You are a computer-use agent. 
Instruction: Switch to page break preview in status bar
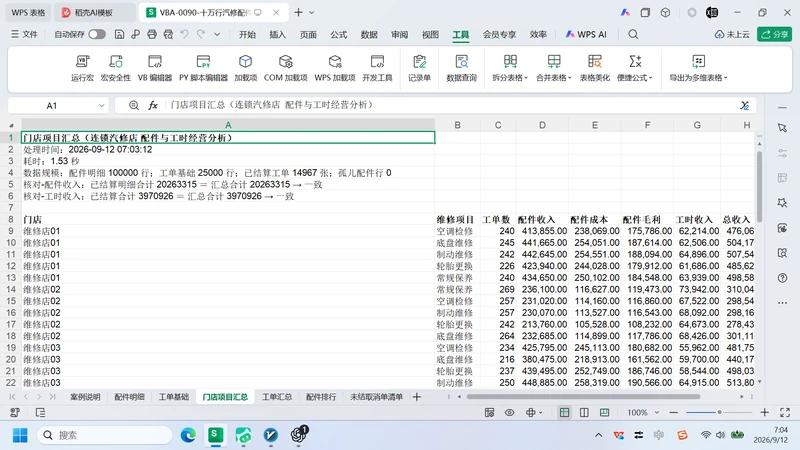point(605,412)
